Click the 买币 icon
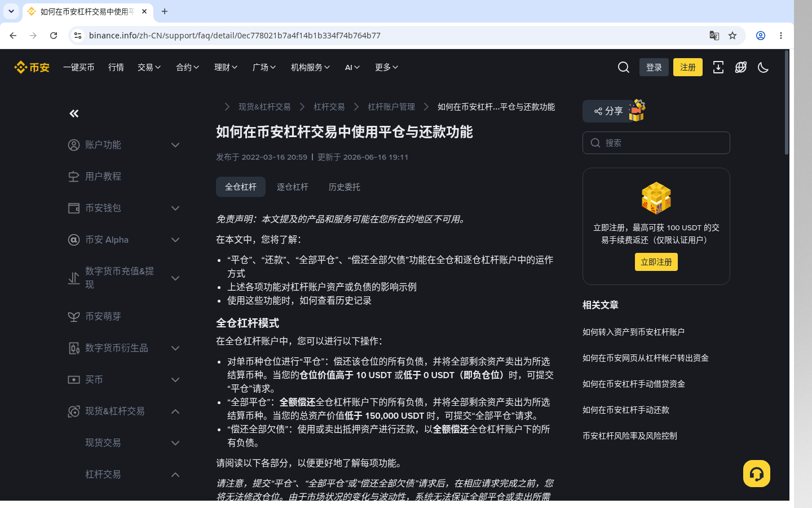Image resolution: width=812 pixels, height=508 pixels. point(74,380)
